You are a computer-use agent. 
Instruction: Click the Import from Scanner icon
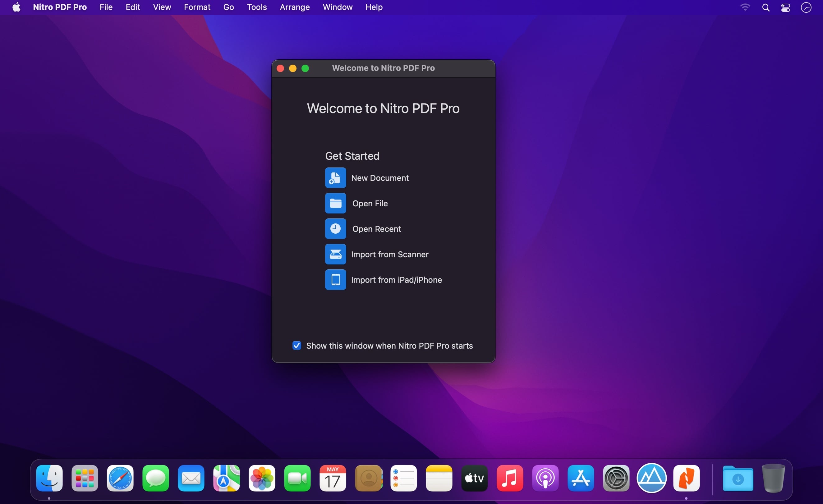335,254
